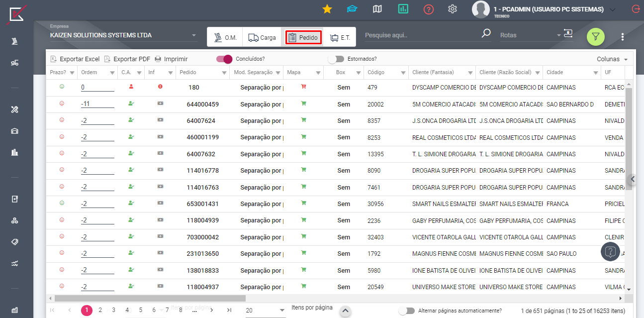This screenshot has height=318, width=644.
Task: Go to page 5 in pagination
Action: [x=140, y=310]
